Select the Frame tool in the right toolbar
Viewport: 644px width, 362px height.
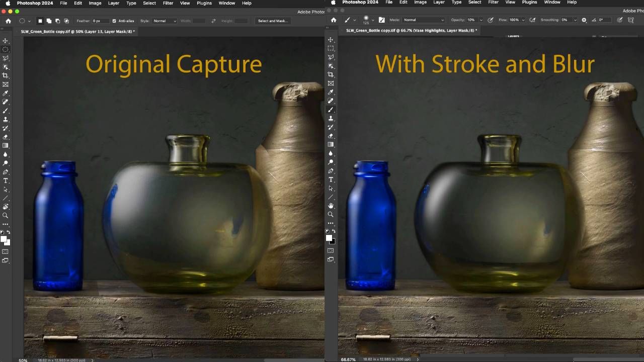click(331, 83)
